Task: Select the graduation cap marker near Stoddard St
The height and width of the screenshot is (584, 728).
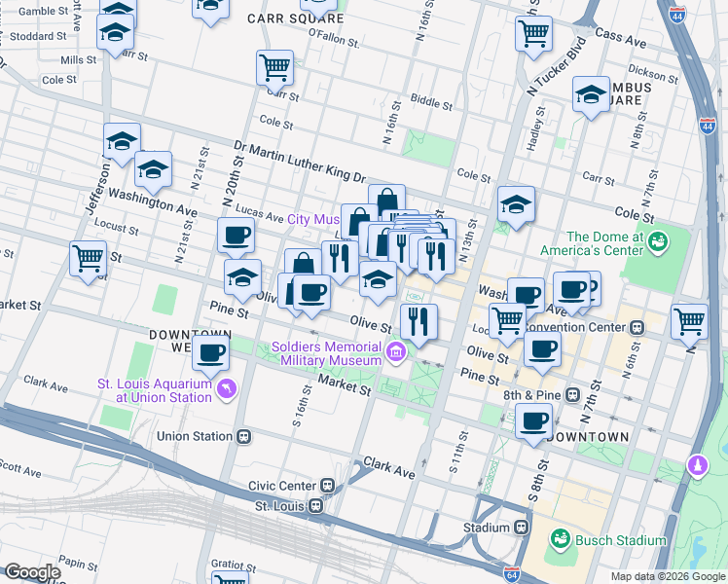Action: coord(115,34)
